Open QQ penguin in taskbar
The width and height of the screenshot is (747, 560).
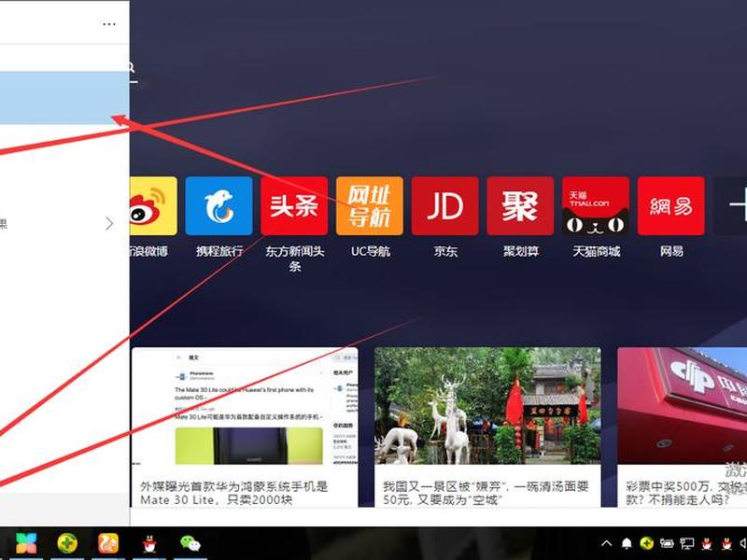coord(149,543)
